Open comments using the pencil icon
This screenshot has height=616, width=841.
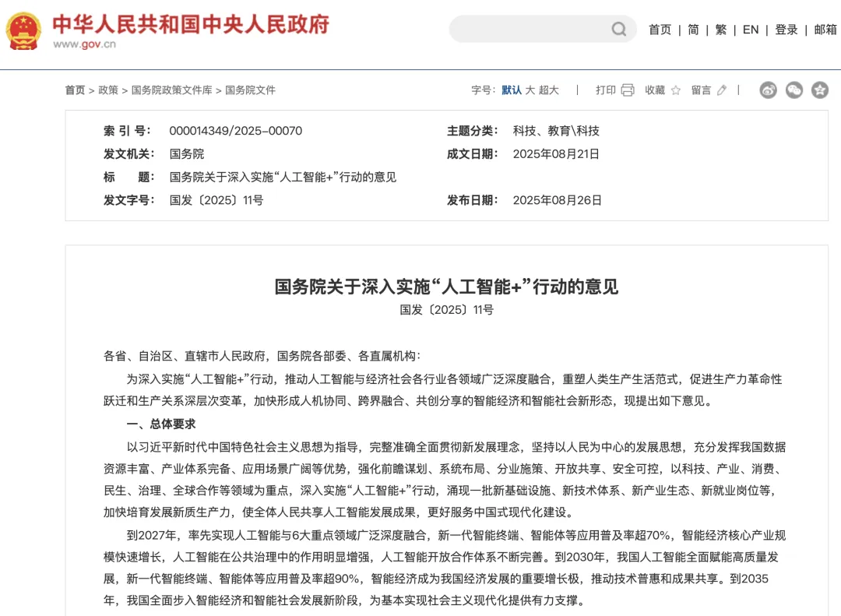pyautogui.click(x=721, y=90)
